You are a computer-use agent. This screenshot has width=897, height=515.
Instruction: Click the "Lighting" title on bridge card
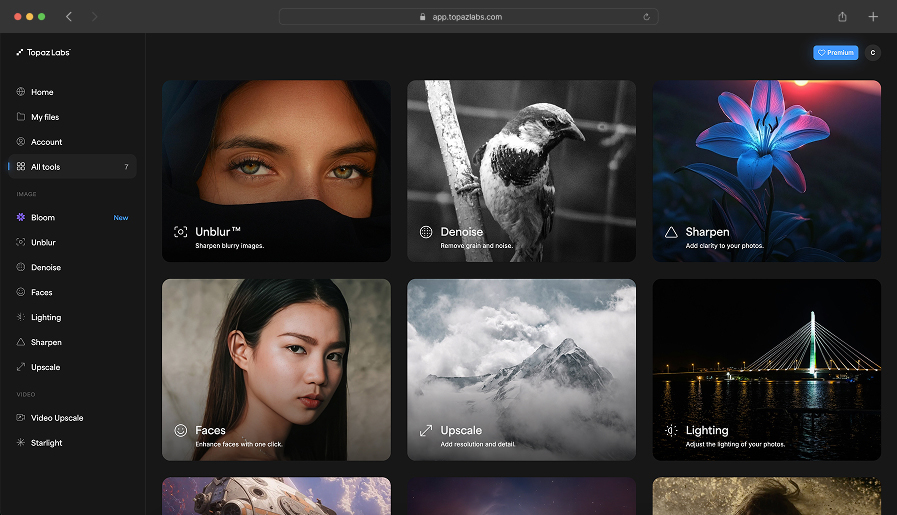[x=707, y=430]
